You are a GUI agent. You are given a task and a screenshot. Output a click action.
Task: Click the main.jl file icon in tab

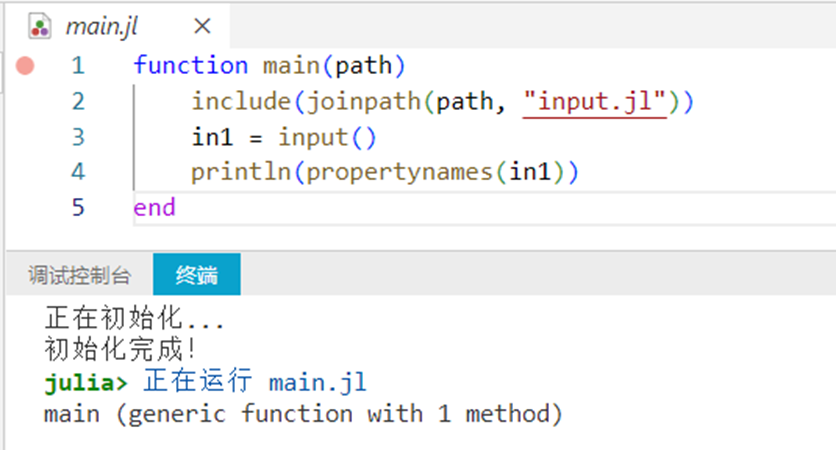[x=40, y=26]
